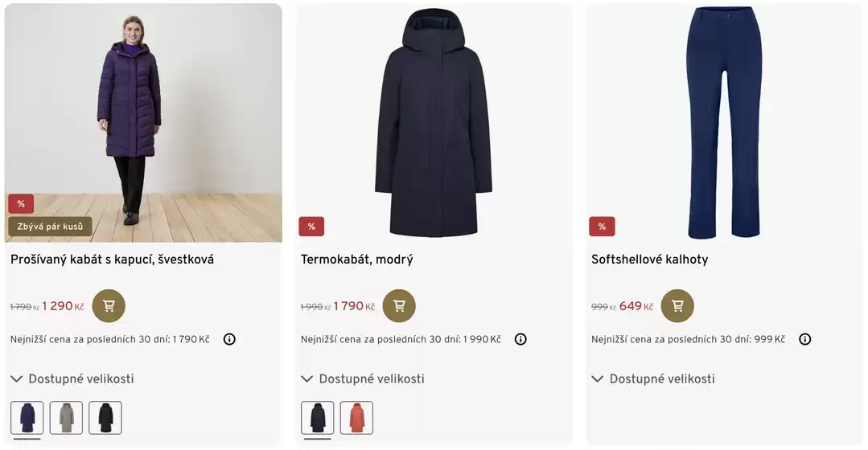Open the Prošívaný kabát s kapucí product link
868x450 pixels.
tap(112, 260)
